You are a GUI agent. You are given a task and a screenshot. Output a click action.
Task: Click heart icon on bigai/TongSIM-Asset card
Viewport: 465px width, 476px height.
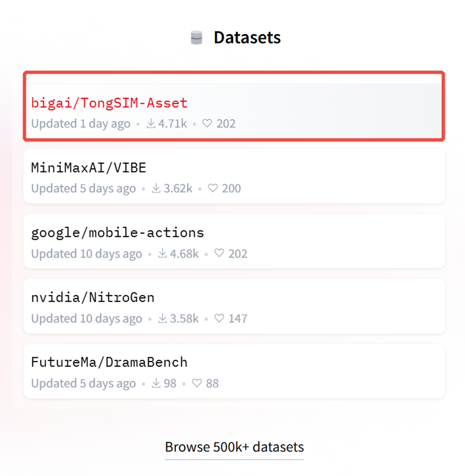coord(207,124)
